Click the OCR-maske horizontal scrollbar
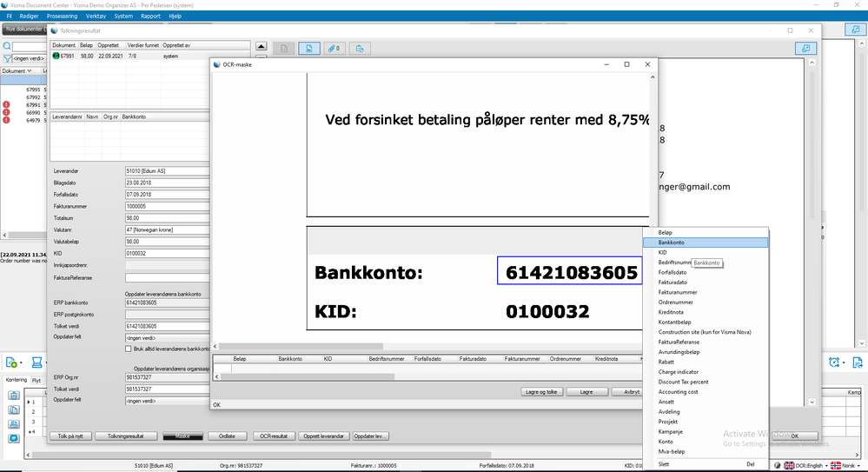This screenshot has height=472, width=868. point(429,346)
